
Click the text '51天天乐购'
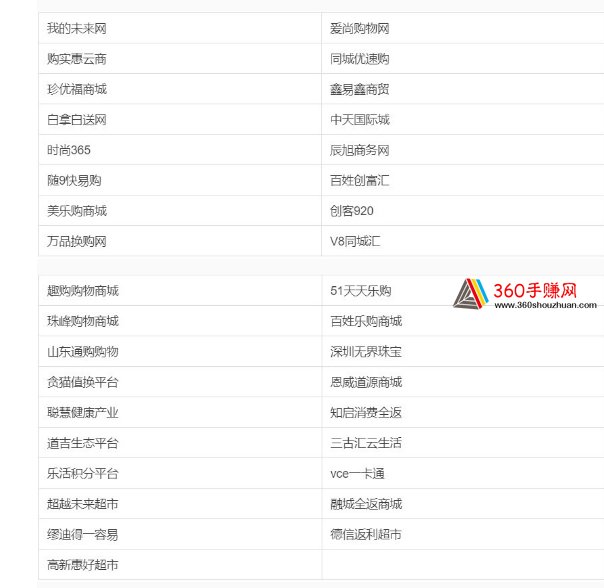tap(361, 291)
